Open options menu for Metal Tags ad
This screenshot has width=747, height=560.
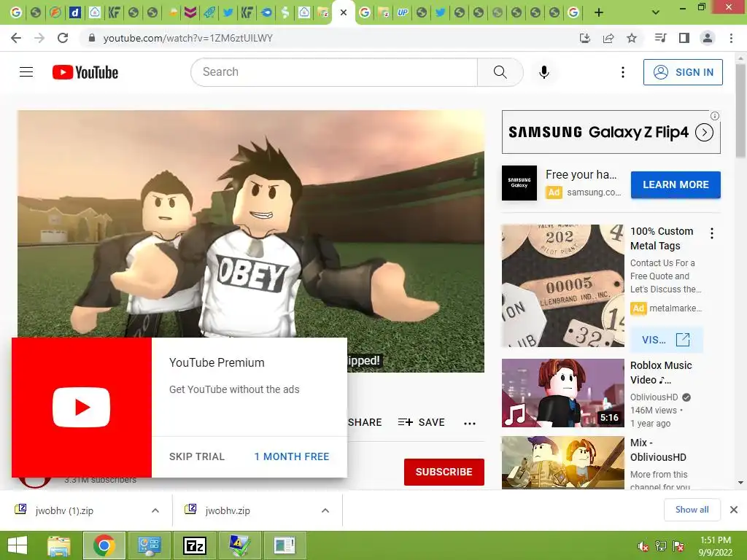click(x=712, y=233)
